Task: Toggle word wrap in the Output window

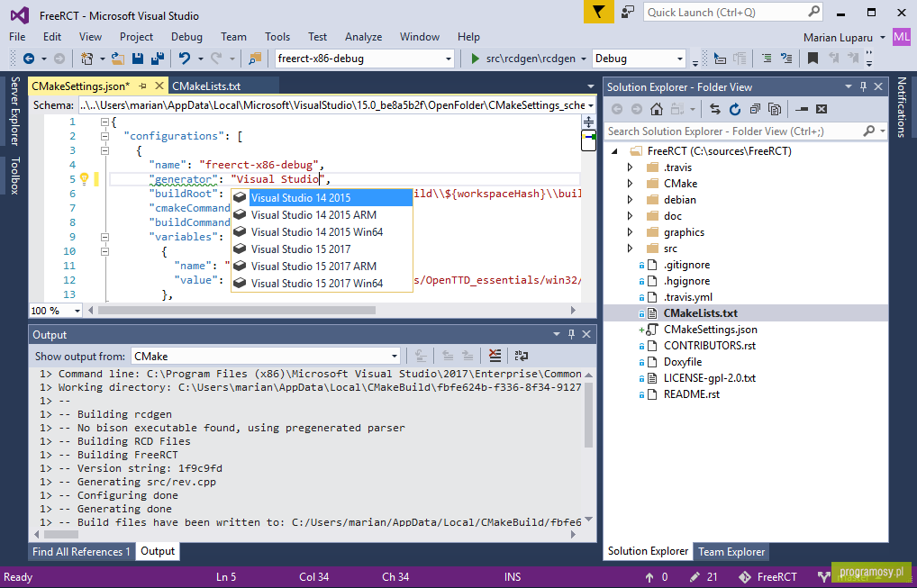Action: [x=521, y=356]
